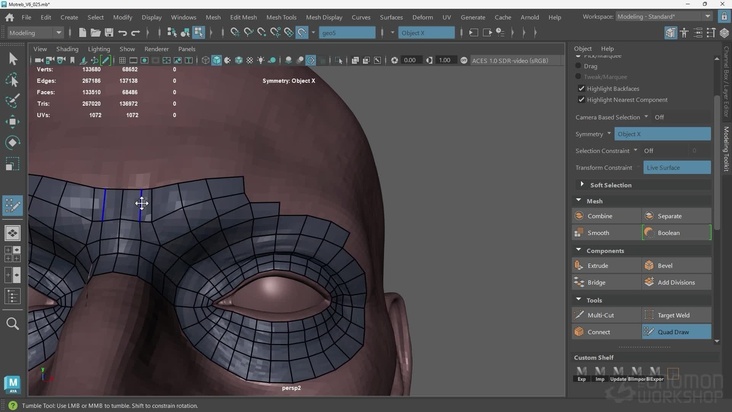
Task: Click the Connect tool icon
Action: pyautogui.click(x=579, y=332)
